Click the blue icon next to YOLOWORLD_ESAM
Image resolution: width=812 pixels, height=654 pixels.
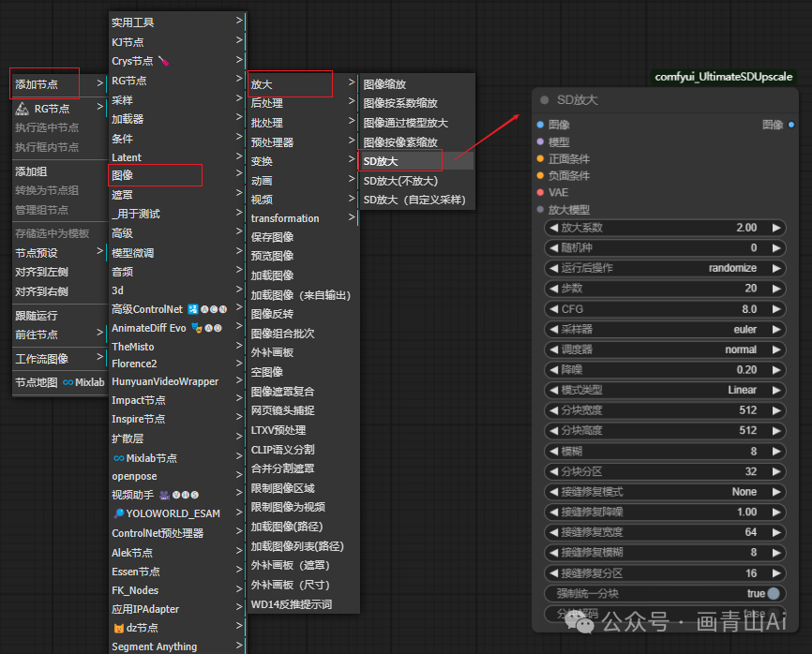(118, 513)
